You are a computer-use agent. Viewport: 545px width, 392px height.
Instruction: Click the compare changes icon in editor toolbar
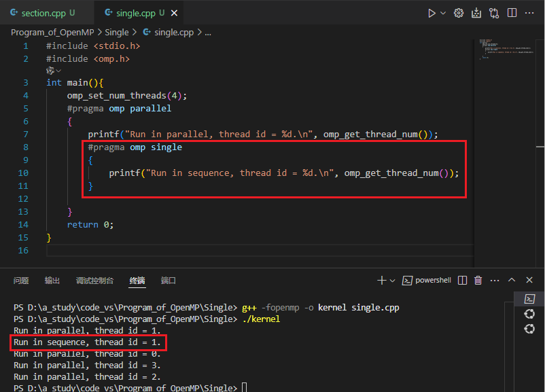[494, 13]
